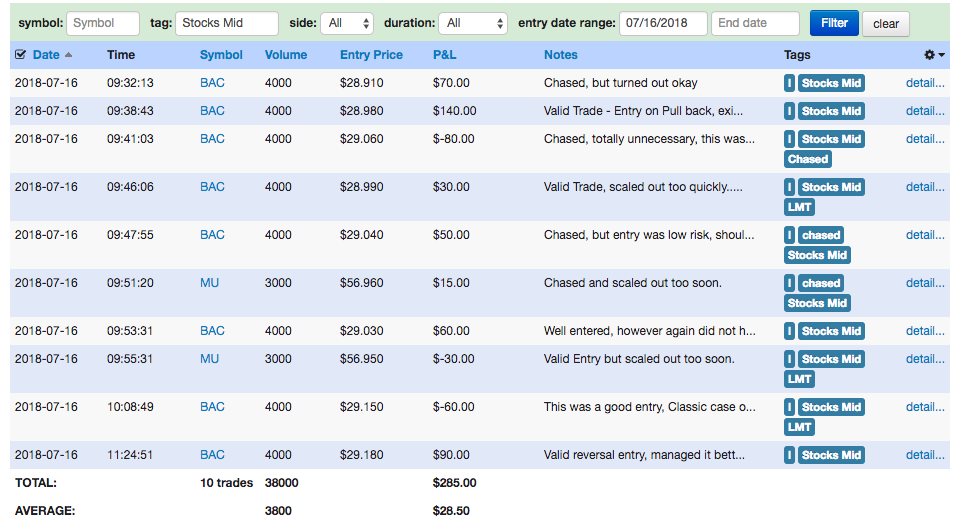Click the total volume 38000

tap(282, 483)
